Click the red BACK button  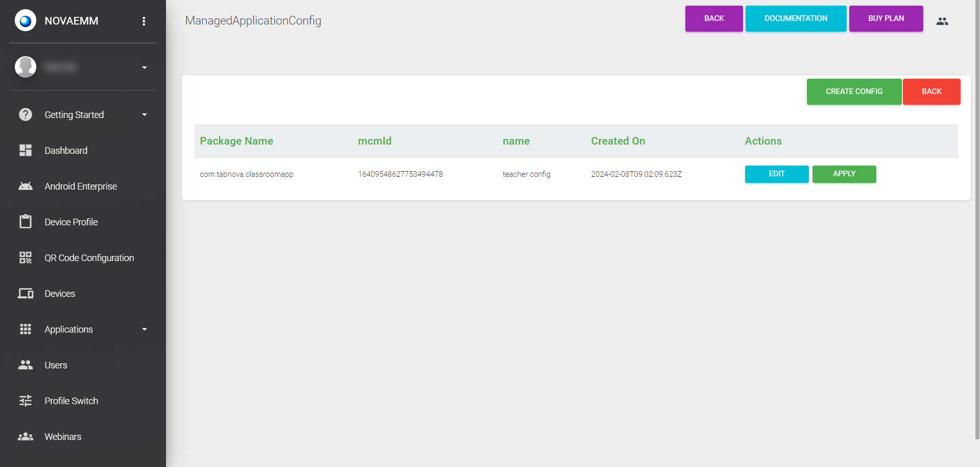pos(931,91)
